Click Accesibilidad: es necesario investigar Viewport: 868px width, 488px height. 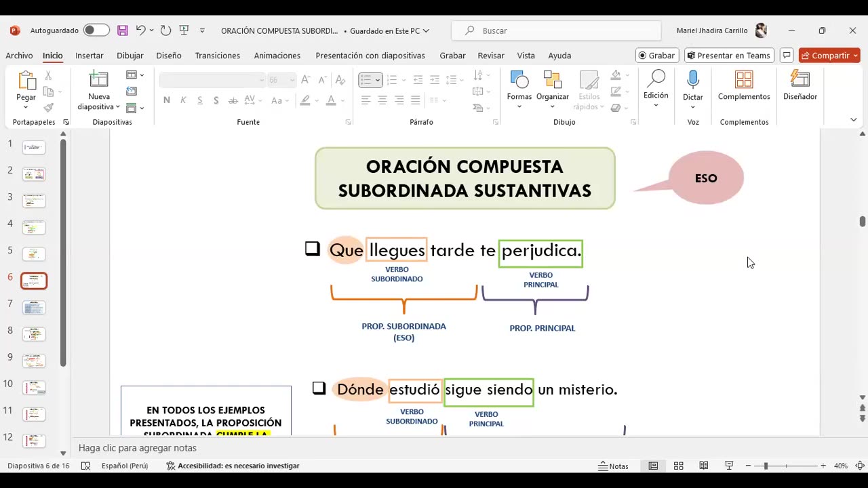[233, 466]
